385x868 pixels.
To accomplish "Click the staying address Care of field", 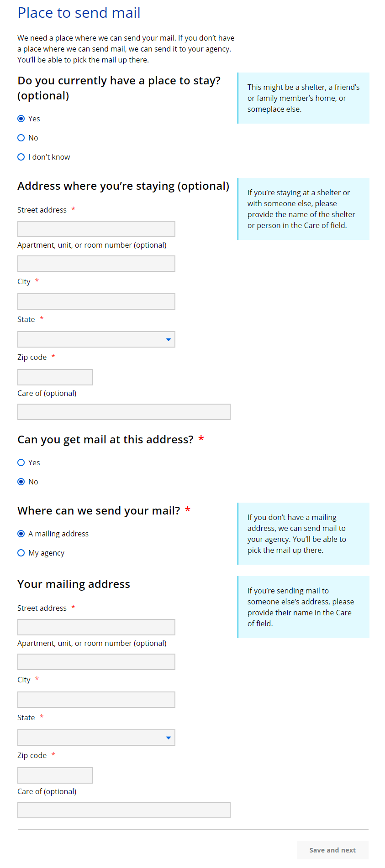I will tap(124, 412).
